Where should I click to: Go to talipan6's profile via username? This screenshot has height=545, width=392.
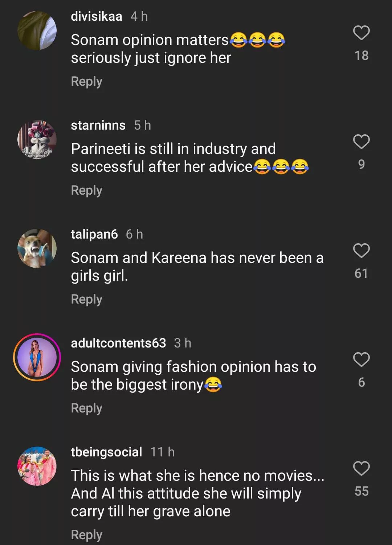coord(94,234)
